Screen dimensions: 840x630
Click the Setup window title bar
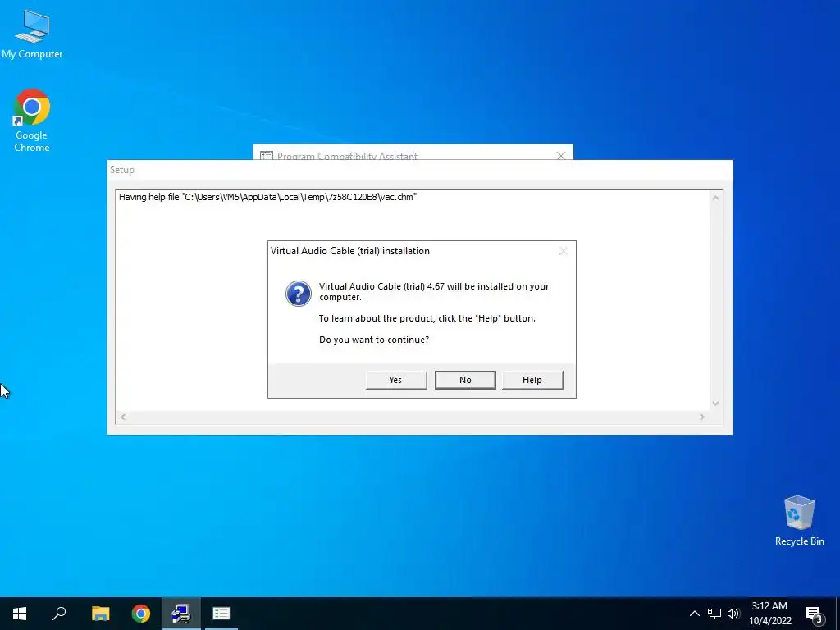pyautogui.click(x=419, y=170)
